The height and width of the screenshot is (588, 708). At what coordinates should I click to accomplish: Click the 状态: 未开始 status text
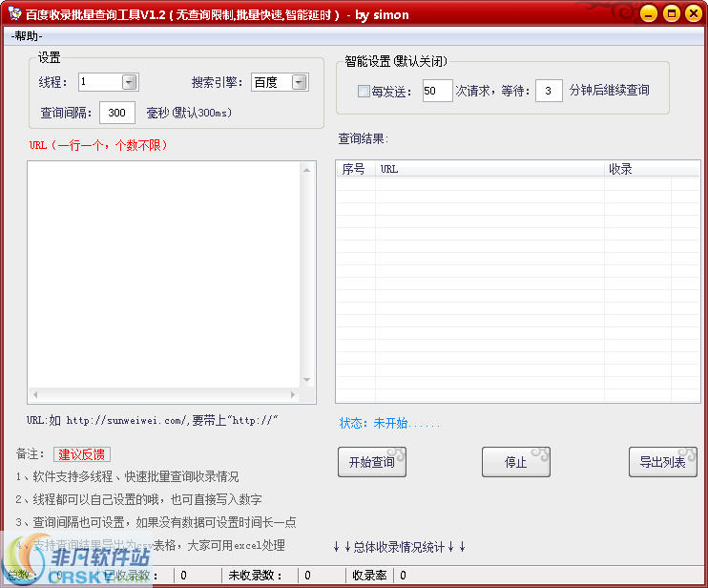point(389,423)
